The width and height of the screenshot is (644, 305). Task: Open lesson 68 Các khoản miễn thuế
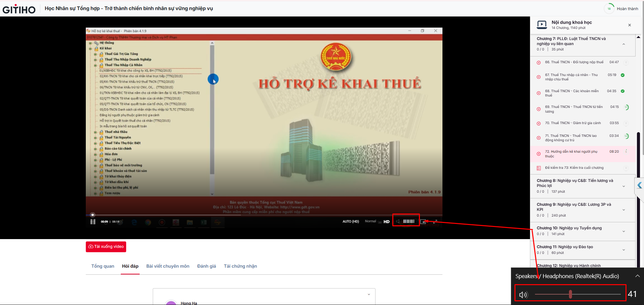[x=572, y=93]
